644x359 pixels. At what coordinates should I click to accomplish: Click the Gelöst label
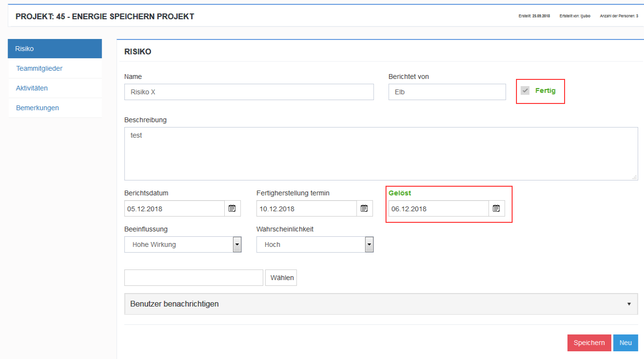coord(400,193)
